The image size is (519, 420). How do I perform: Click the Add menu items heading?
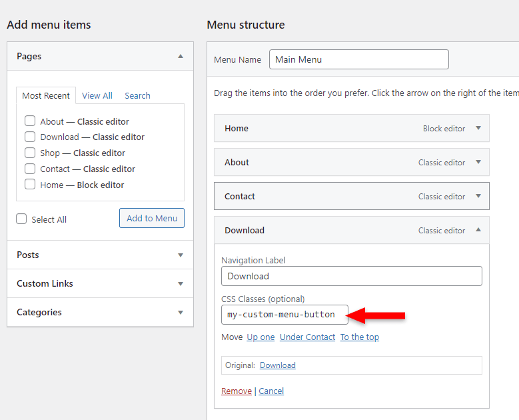(x=49, y=25)
